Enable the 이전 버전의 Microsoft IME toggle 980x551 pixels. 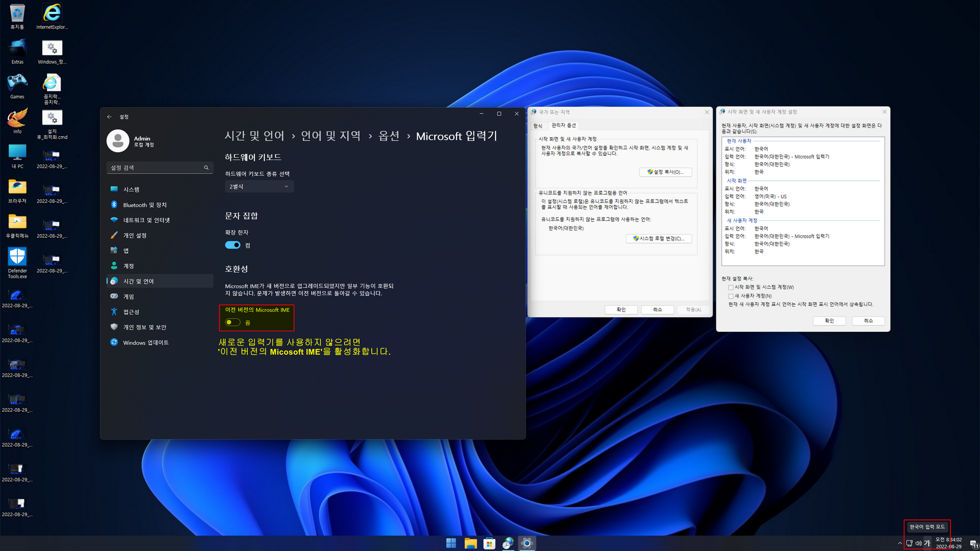click(x=232, y=322)
